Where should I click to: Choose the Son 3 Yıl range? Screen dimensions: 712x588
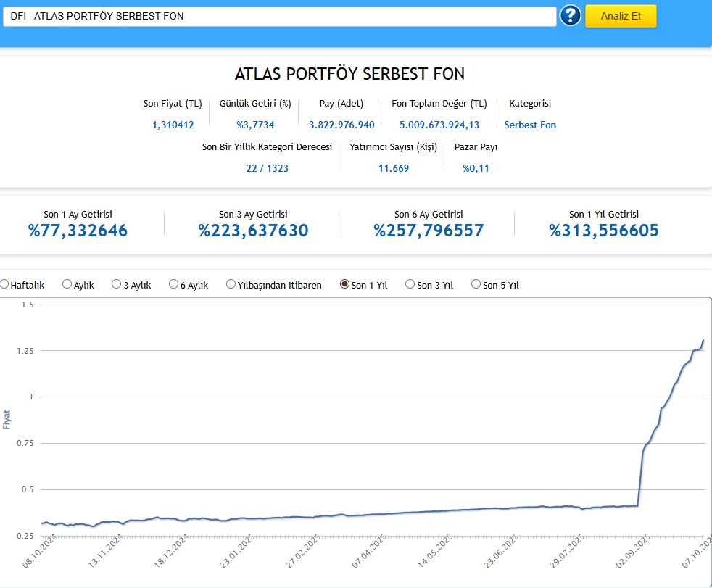[410, 285]
